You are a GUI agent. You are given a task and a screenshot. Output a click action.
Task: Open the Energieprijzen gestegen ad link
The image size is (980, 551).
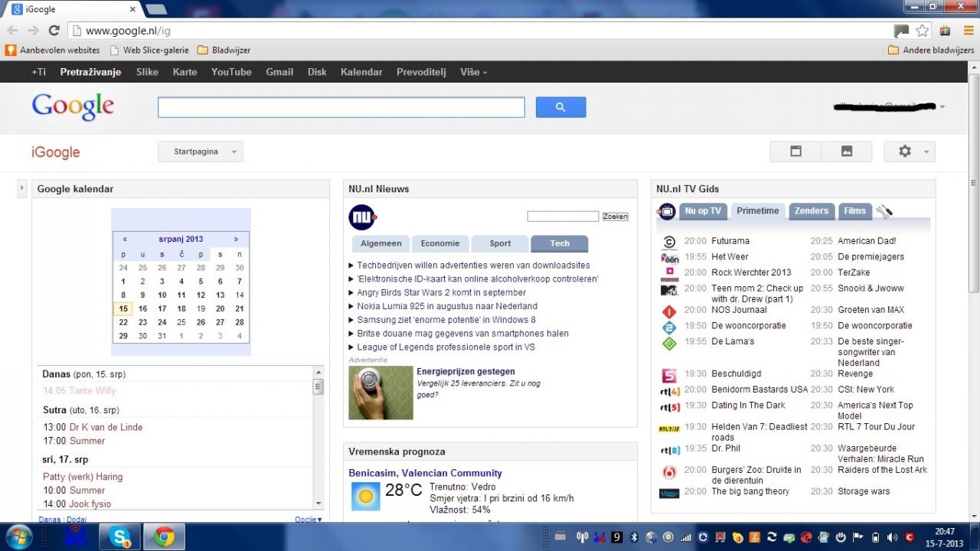(465, 372)
